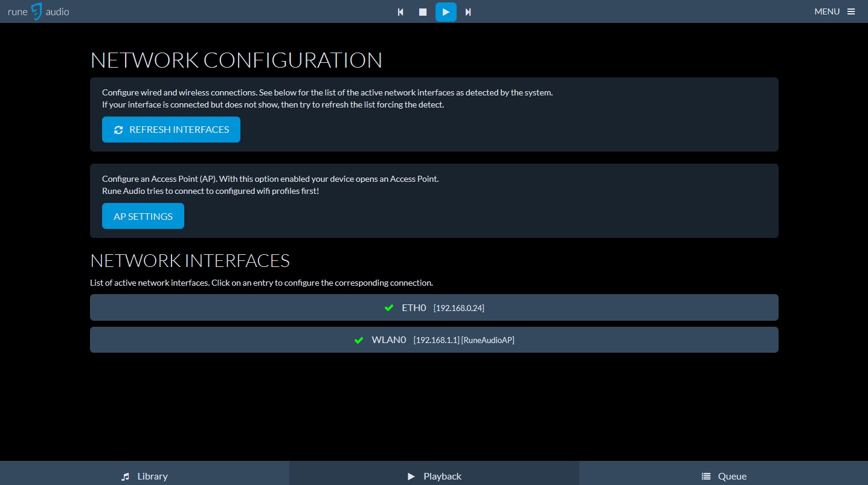Switch to the Playback tab
The image size is (868, 485).
[434, 476]
